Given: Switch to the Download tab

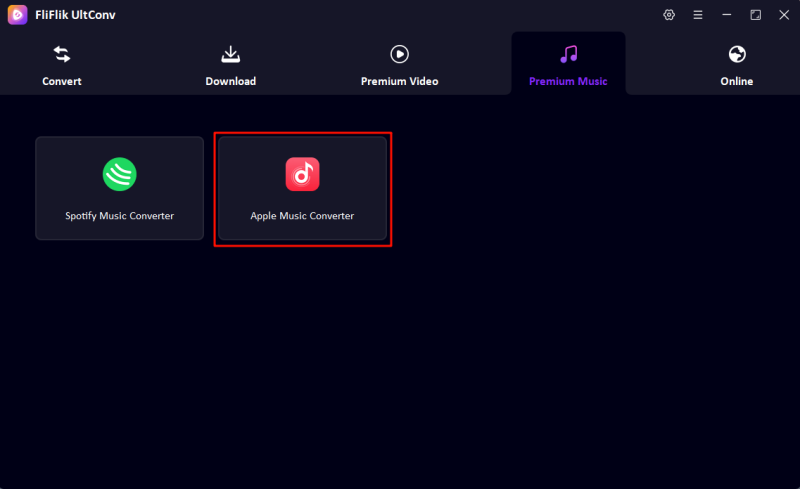Looking at the screenshot, I should [231, 65].
